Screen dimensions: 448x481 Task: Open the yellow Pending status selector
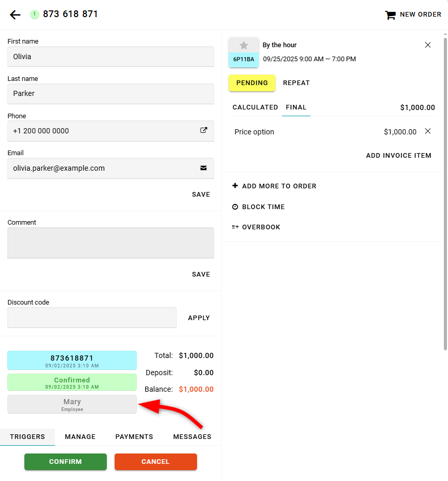point(252,83)
